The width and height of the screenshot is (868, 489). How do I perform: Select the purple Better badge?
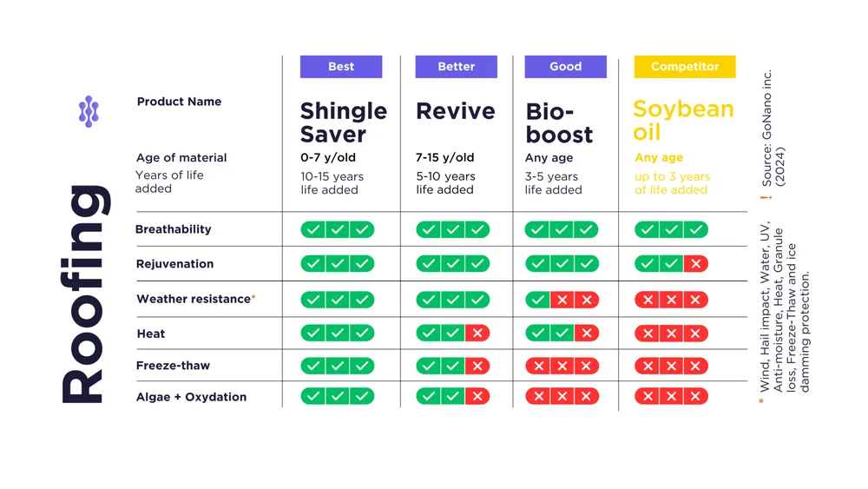[x=456, y=67]
